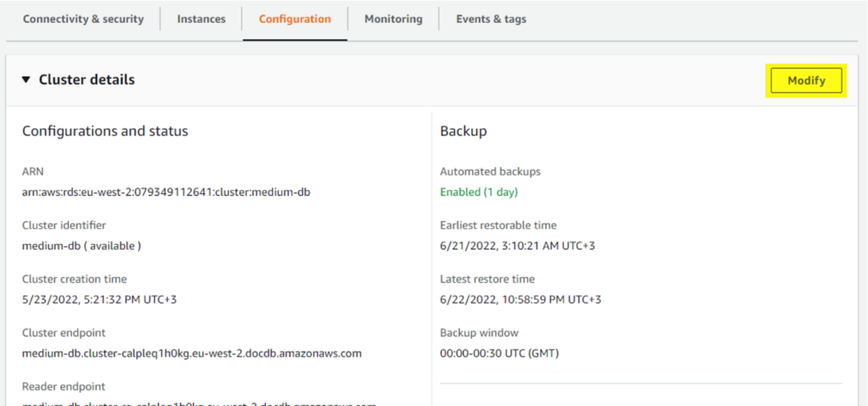Click the Reader endpoint label
Screen dimensions: 868x406
pos(64,387)
